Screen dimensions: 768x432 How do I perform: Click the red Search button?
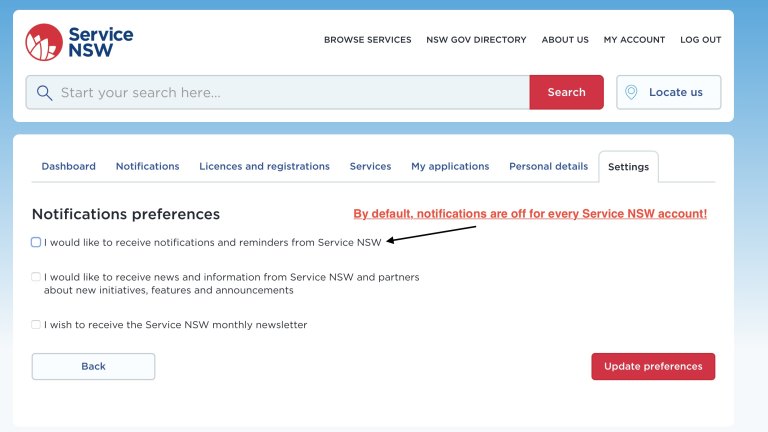566,92
